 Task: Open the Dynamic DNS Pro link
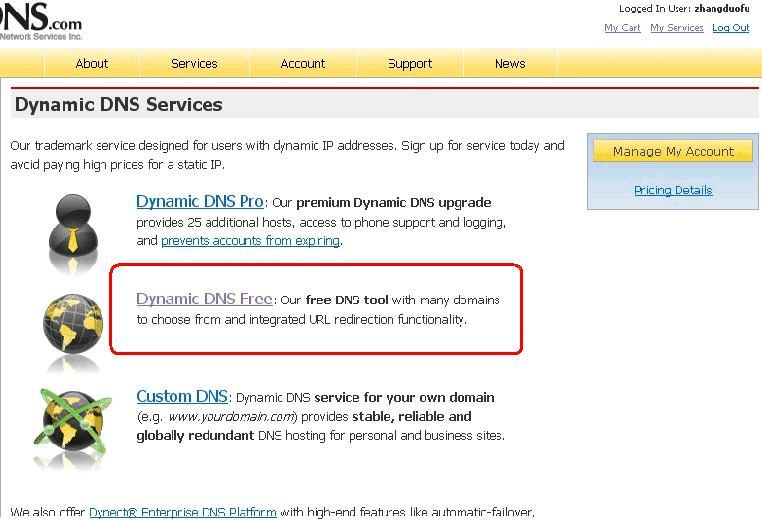pos(200,202)
